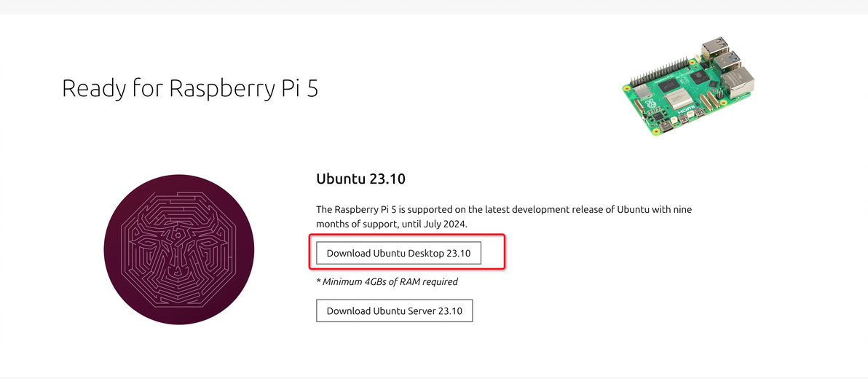Click the silver CPU chip on the board
The image size is (868, 379).
point(679,99)
